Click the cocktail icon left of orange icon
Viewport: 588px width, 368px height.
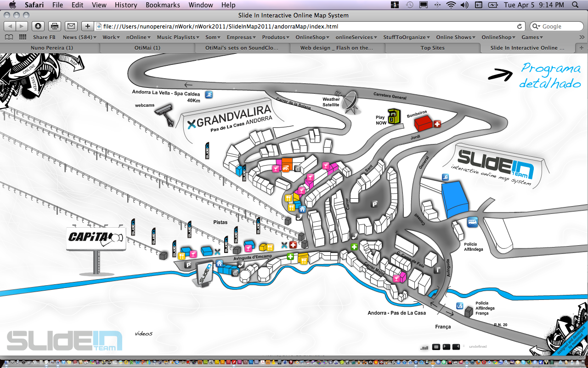coord(275,169)
